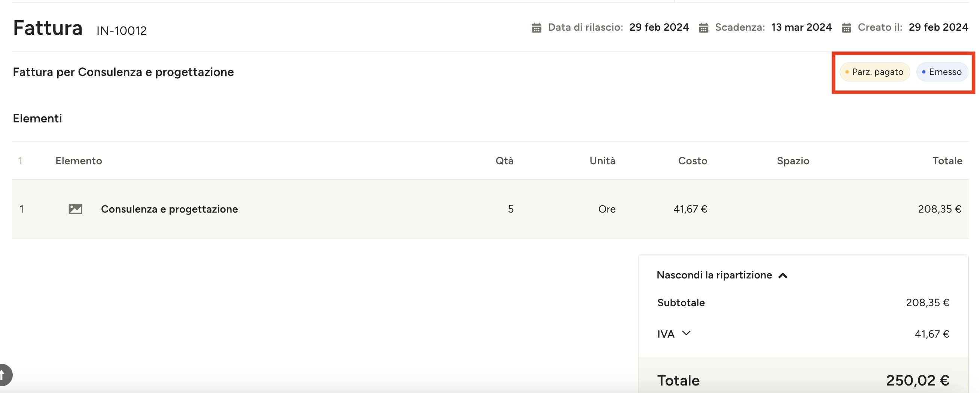980x393 pixels.
Task: Click the Elemento column header
Action: pyautogui.click(x=79, y=161)
